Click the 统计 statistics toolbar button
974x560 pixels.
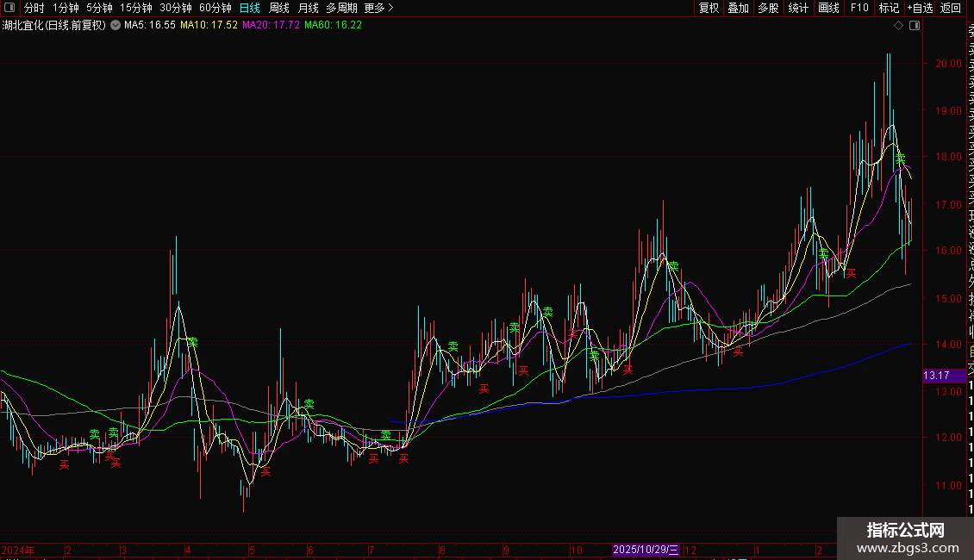(798, 8)
